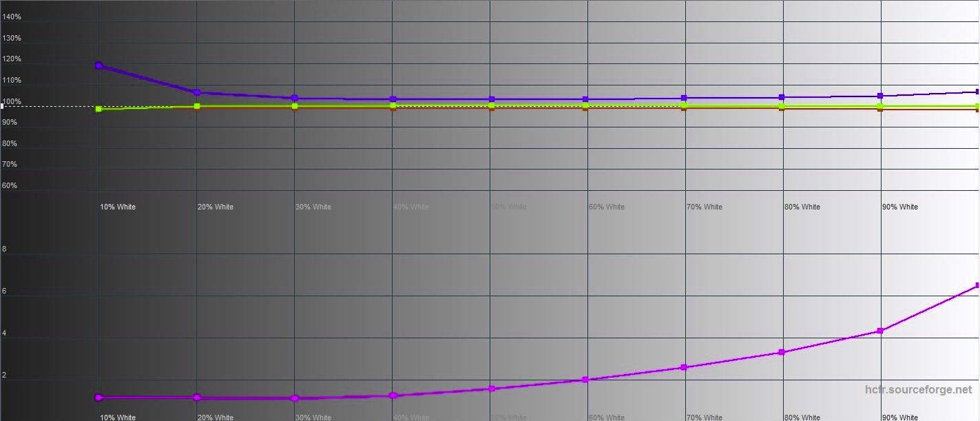
Task: Click the 8 label on the lower axis
Action: click(4, 249)
